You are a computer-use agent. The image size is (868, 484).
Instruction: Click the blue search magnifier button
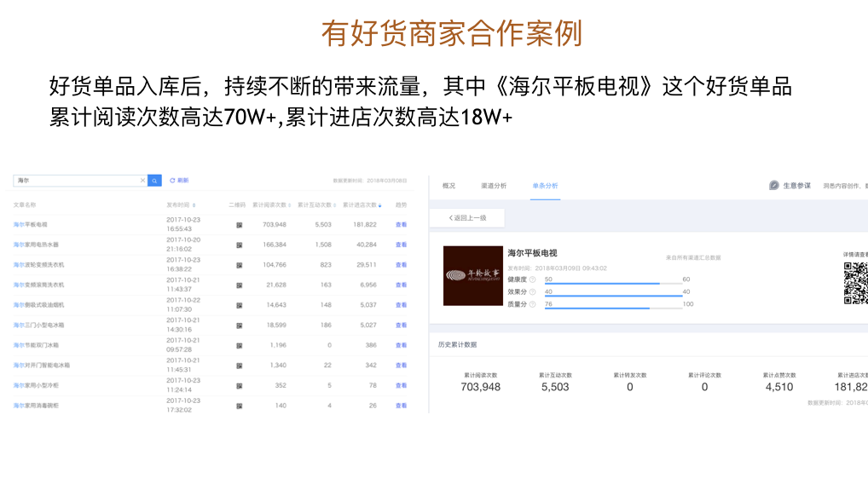click(154, 181)
